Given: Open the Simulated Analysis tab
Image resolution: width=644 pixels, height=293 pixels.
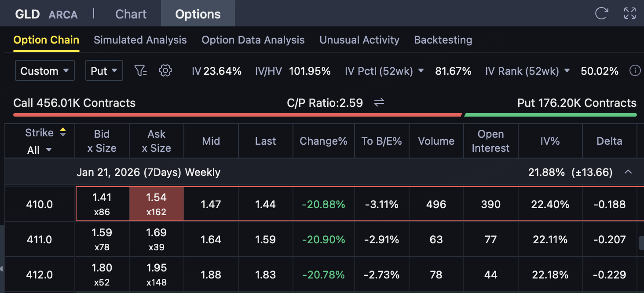Looking at the screenshot, I should pos(140,40).
